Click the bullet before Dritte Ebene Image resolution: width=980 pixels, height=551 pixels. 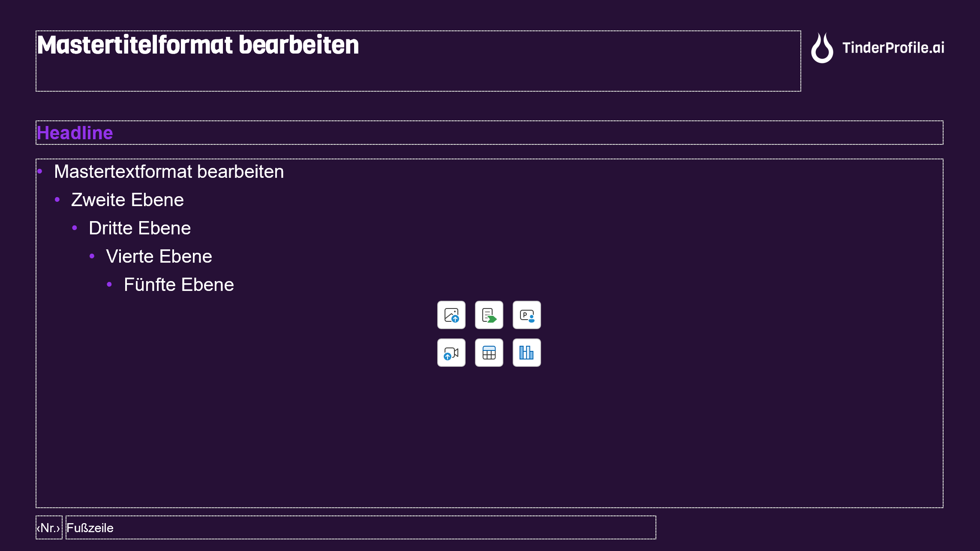coord(75,228)
